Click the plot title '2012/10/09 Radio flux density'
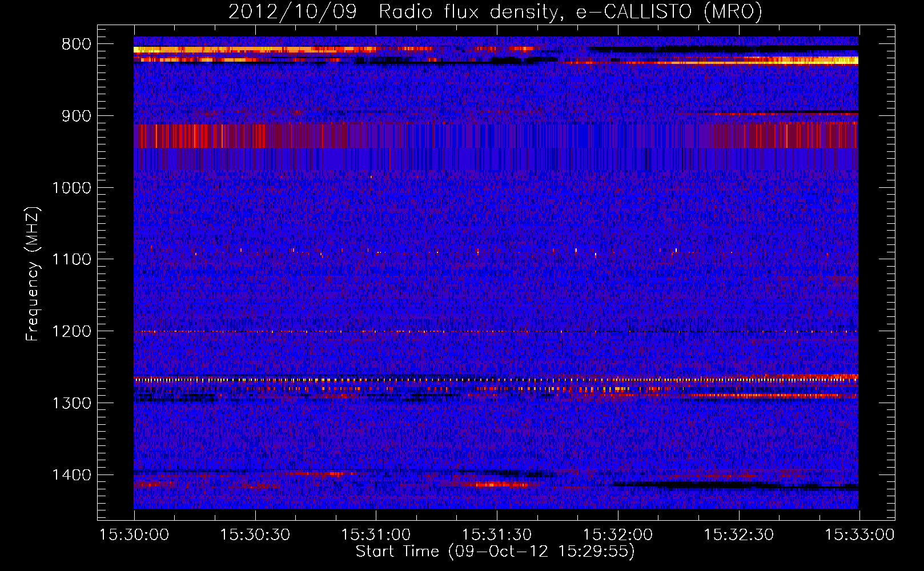 [495, 12]
